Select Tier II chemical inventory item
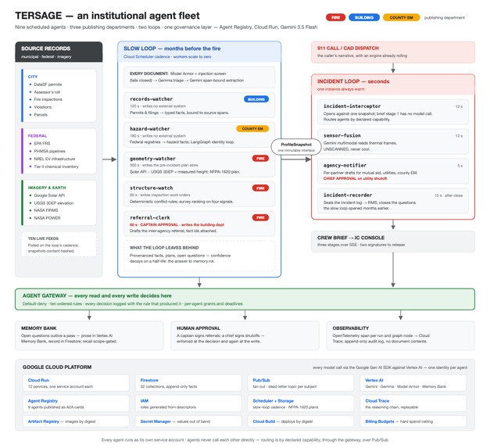Screen dimensions: 490x448 56,167
